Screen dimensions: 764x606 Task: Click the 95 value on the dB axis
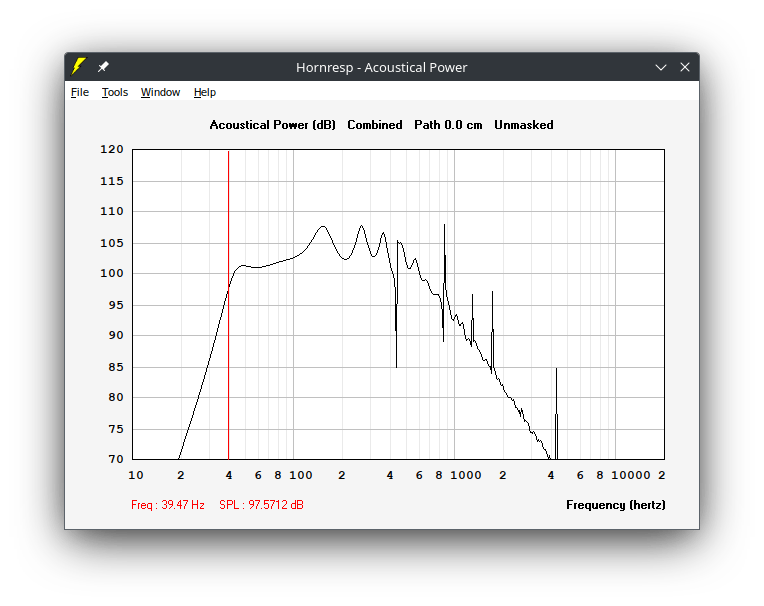[116, 305]
